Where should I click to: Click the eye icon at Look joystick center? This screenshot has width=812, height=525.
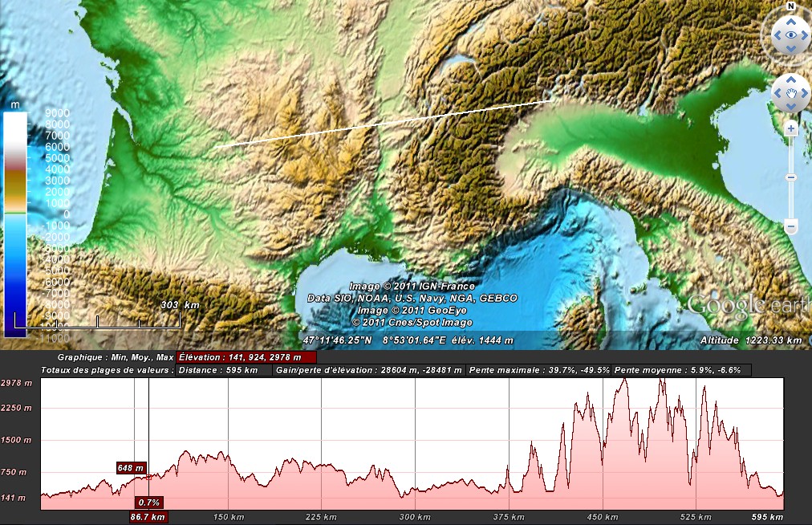[791, 35]
